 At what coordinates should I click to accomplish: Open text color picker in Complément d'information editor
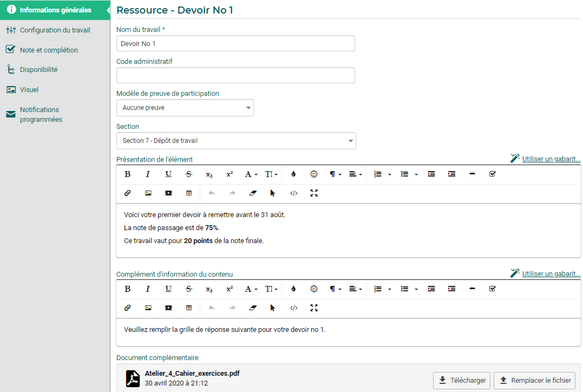tap(293, 289)
